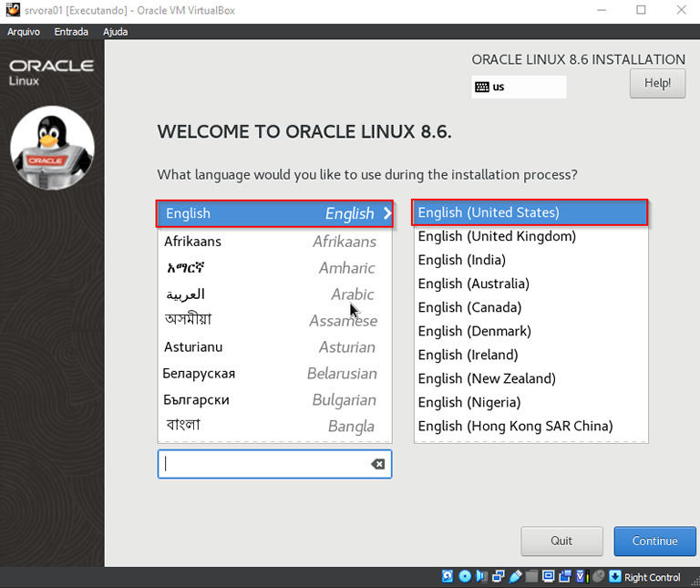This screenshot has width=700, height=588.
Task: Minimize the VirtualBox window
Action: [x=602, y=10]
